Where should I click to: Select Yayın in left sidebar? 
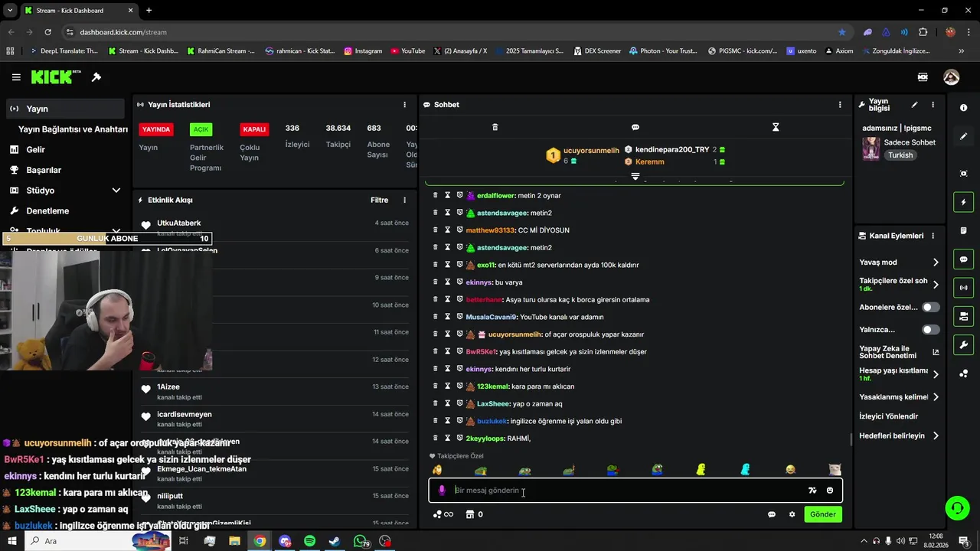(x=65, y=109)
